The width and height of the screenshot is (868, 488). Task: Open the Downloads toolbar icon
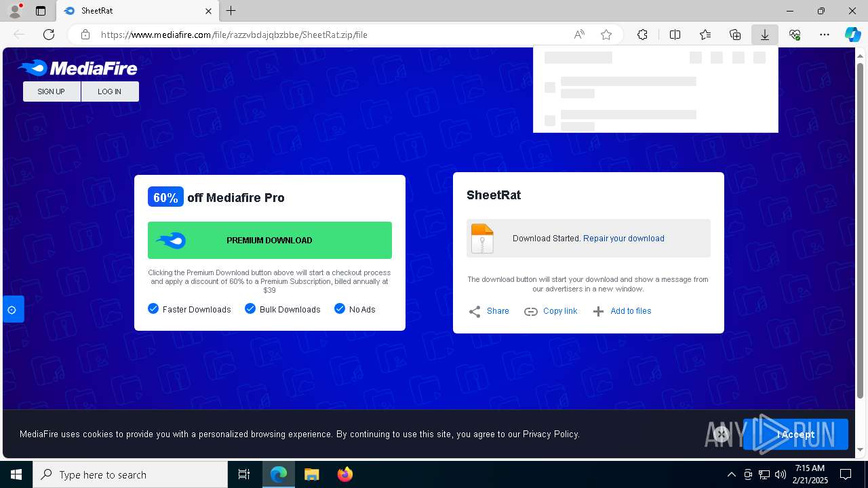(764, 35)
